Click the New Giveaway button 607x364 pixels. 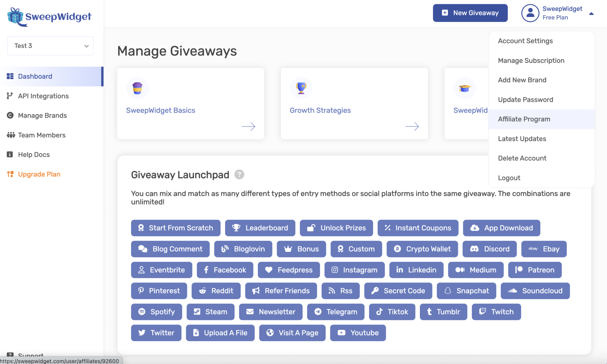point(470,13)
